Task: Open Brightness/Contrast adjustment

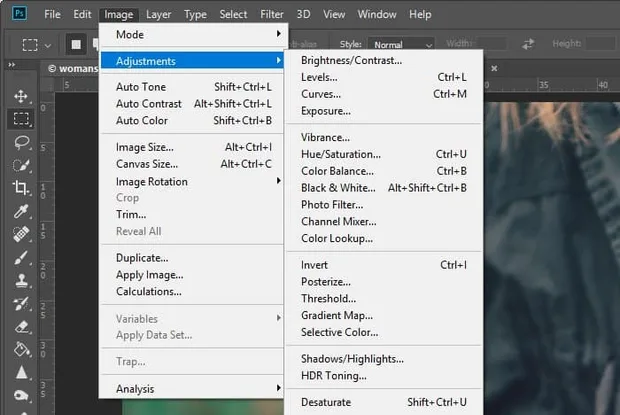Action: click(384, 60)
